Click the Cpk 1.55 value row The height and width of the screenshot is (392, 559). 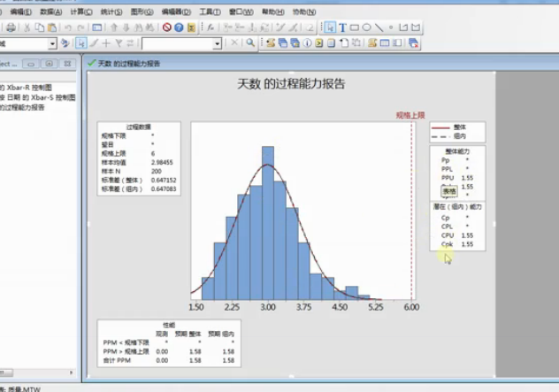(x=457, y=244)
